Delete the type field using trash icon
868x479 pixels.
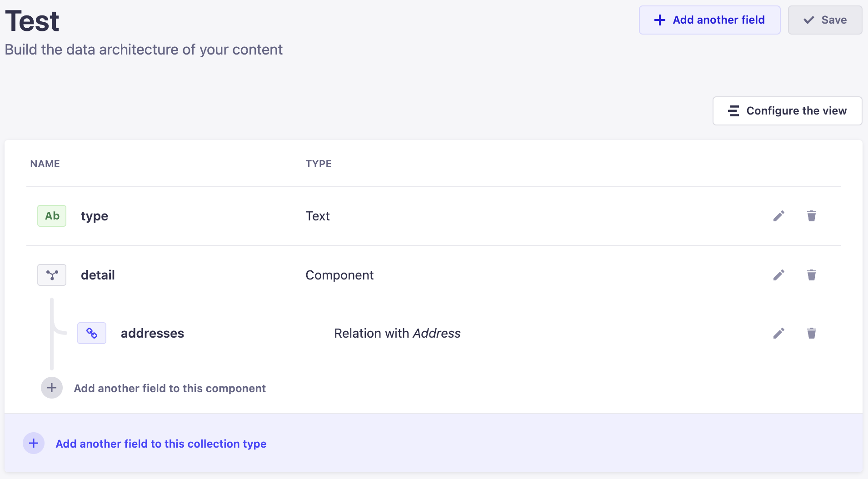(812, 216)
